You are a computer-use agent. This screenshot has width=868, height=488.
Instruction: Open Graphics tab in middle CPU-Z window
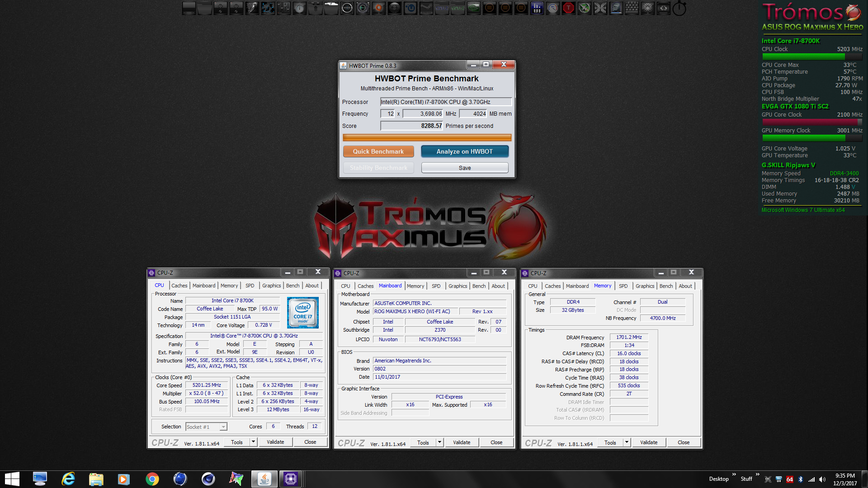(x=458, y=286)
